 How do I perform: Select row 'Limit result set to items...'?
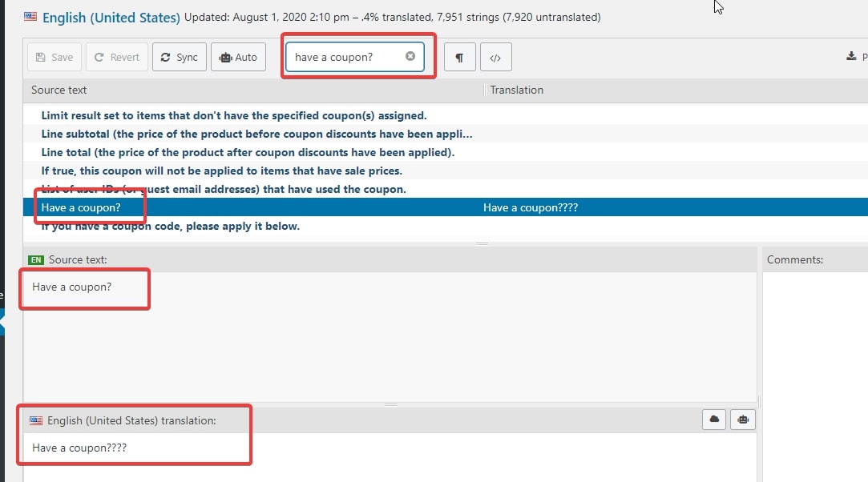(x=446, y=115)
